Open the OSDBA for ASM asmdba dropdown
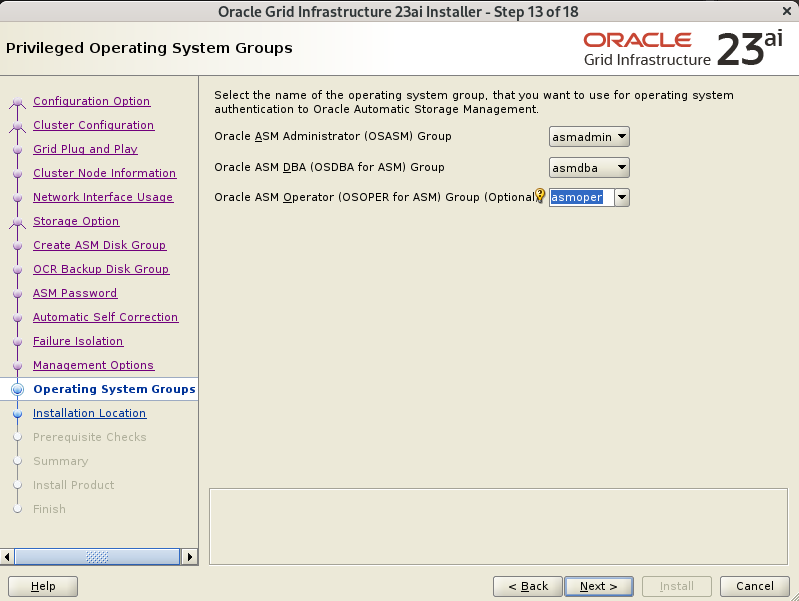 point(589,168)
